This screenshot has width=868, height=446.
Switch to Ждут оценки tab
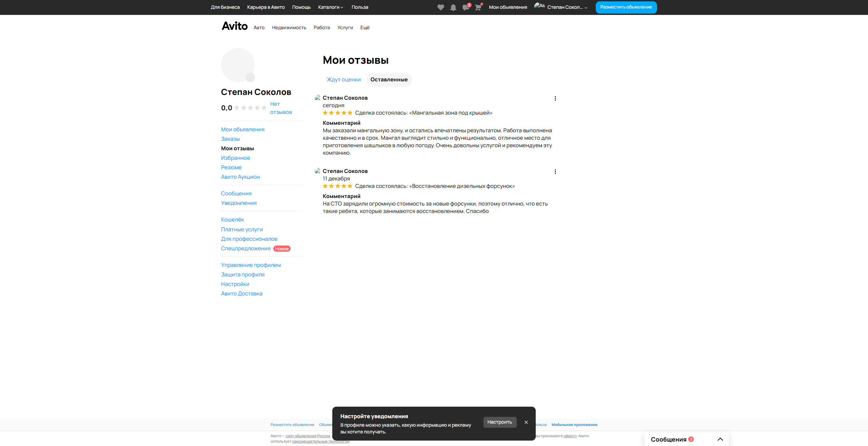pos(343,80)
